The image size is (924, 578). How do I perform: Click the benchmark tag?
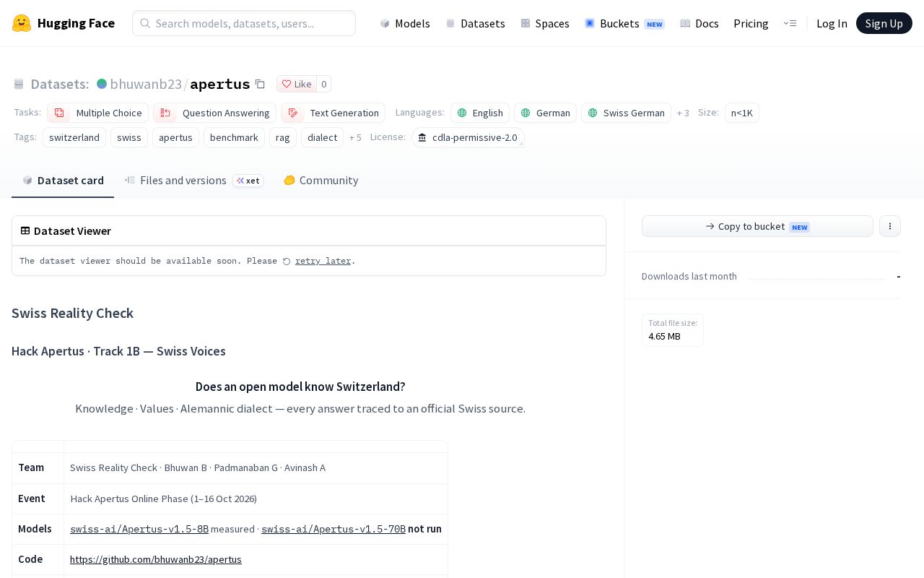(234, 137)
